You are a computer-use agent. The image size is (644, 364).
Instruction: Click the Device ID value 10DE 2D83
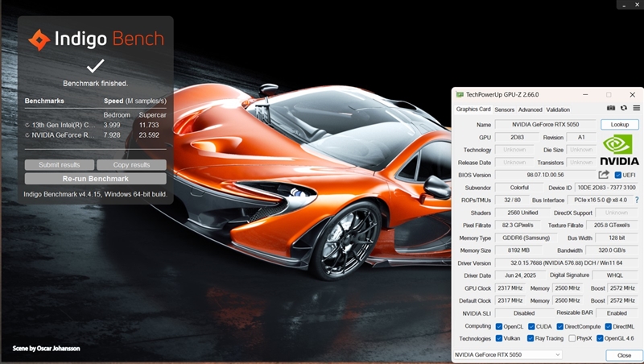[x=606, y=188]
